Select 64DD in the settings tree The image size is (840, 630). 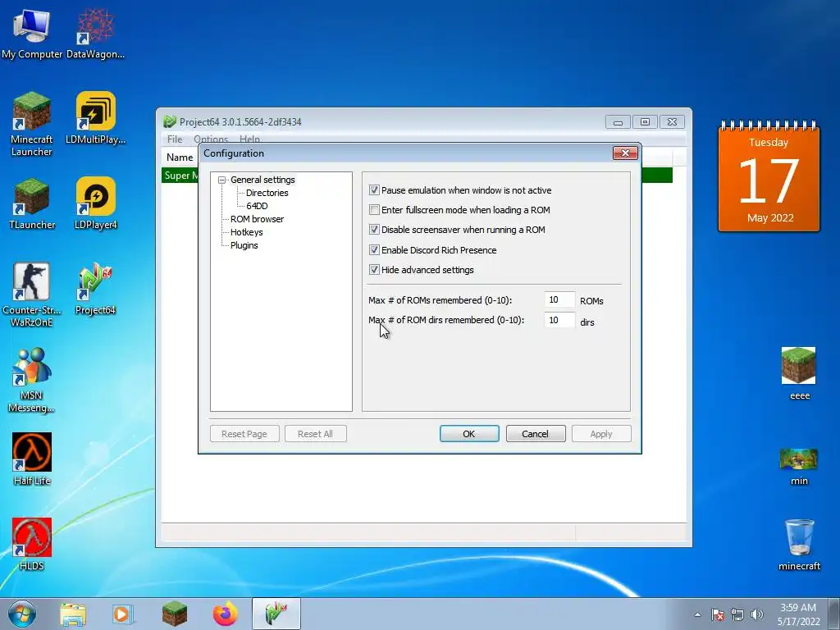[x=257, y=206]
